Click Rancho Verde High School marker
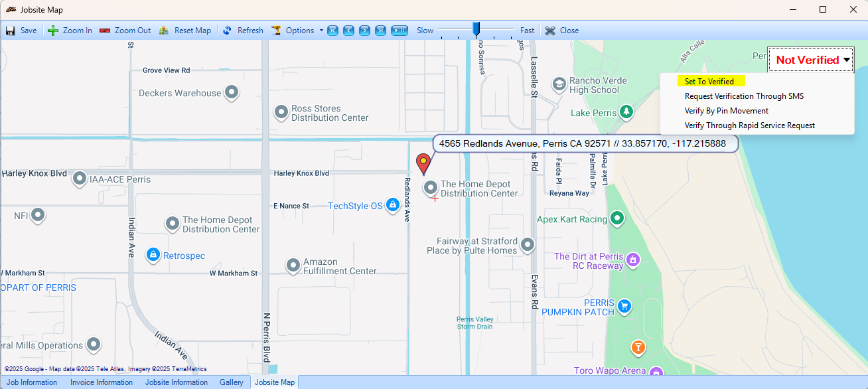The height and width of the screenshot is (389, 868). pyautogui.click(x=559, y=84)
